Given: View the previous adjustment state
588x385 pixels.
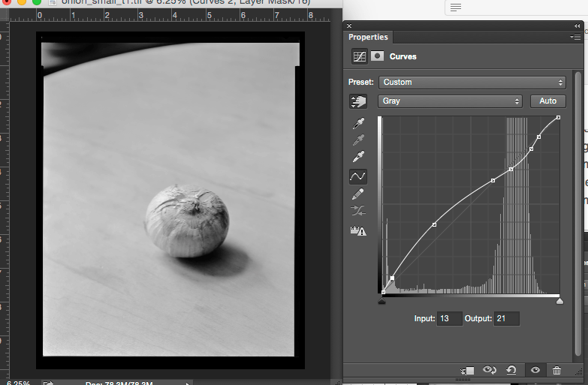Looking at the screenshot, I should coord(490,370).
